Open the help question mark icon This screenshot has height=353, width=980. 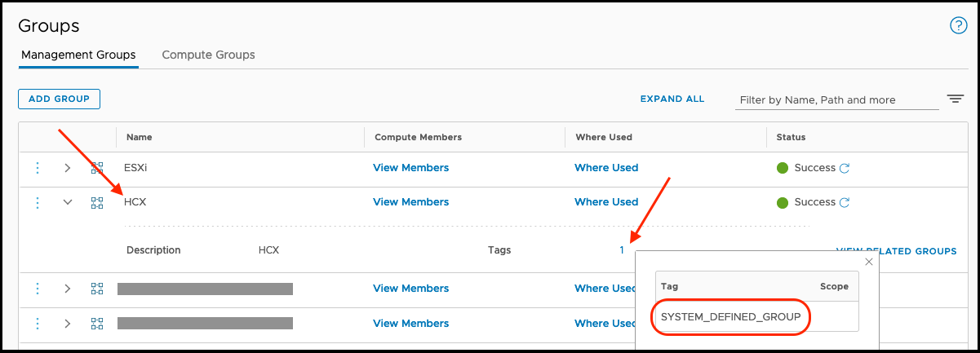click(x=959, y=25)
